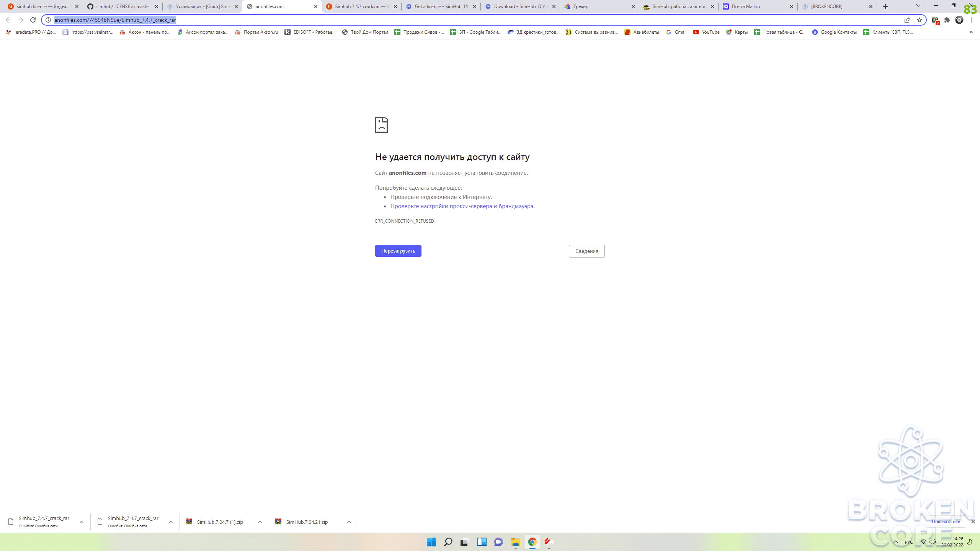Screen dimensions: 980x551
Task: Open the Gmail bookmark
Action: point(676,32)
